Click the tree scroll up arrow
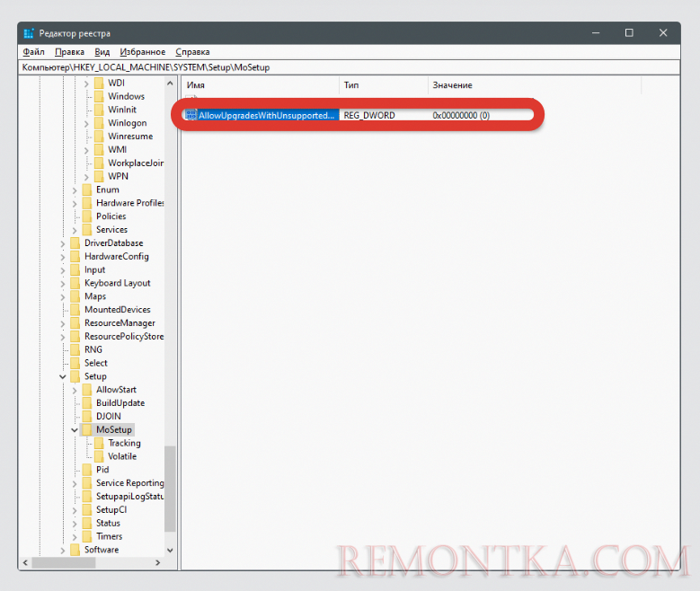The image size is (700, 591). (x=170, y=83)
